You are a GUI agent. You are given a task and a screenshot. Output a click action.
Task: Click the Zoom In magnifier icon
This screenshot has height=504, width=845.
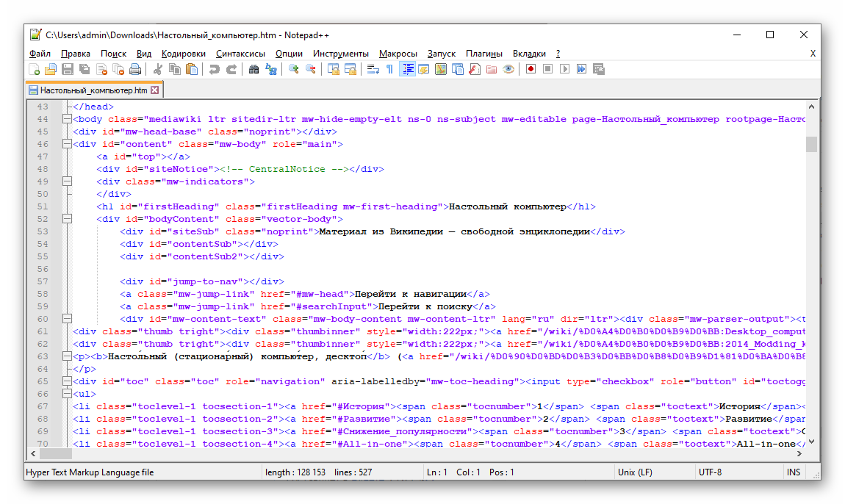[294, 70]
